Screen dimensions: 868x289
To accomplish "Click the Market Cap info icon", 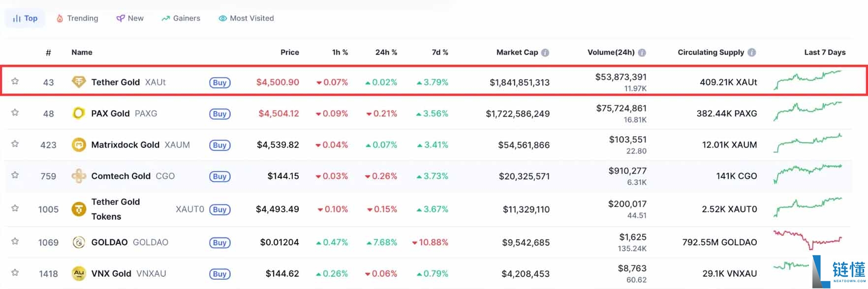I will pos(545,53).
